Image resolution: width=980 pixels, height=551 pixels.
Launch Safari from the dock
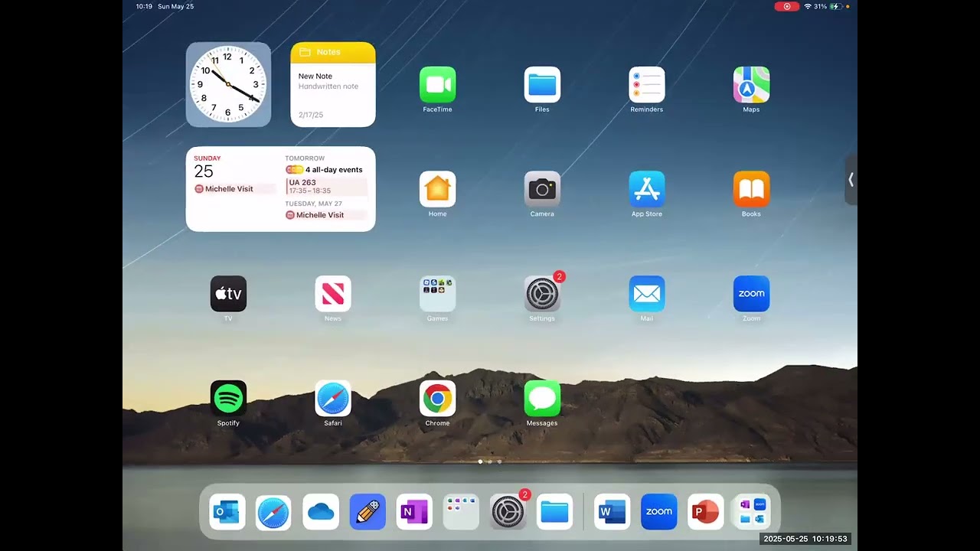coord(273,512)
